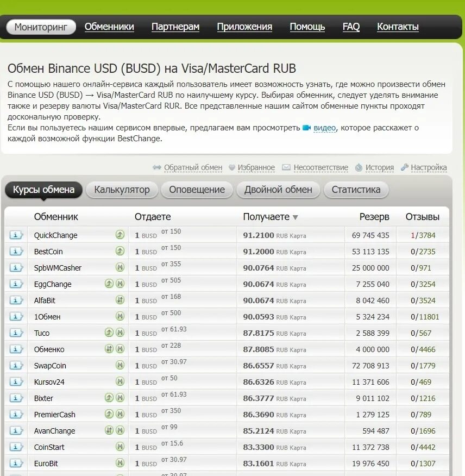Open the info icon for AlfaBit

pyautogui.click(x=16, y=300)
